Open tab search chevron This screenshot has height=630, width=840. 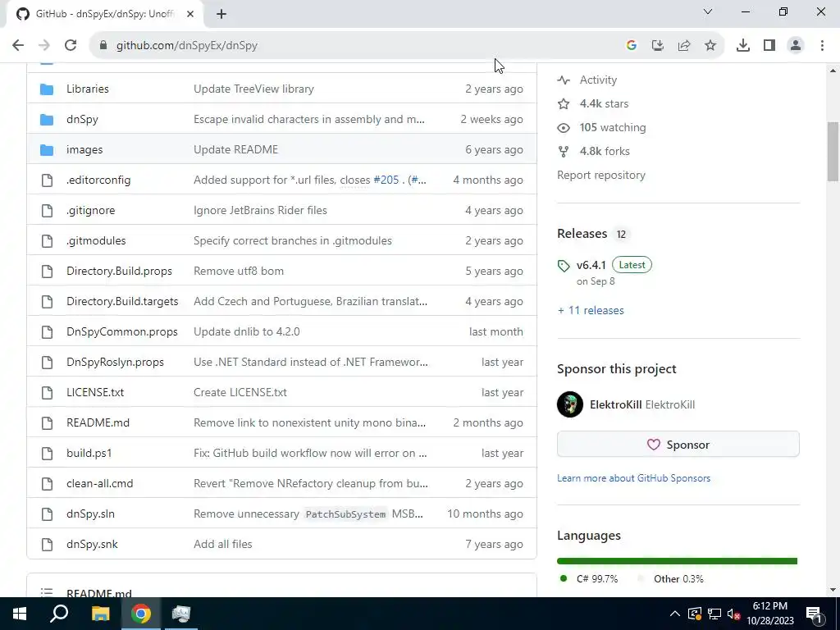point(708,11)
